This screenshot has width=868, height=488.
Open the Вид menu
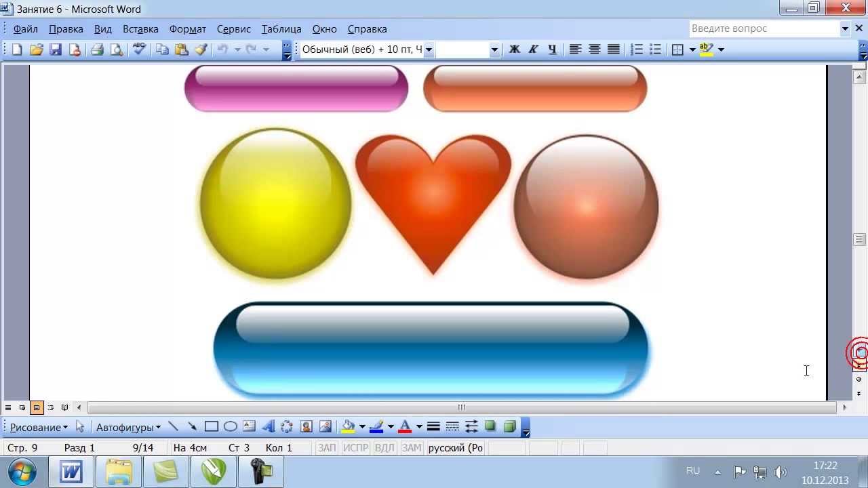click(x=103, y=29)
